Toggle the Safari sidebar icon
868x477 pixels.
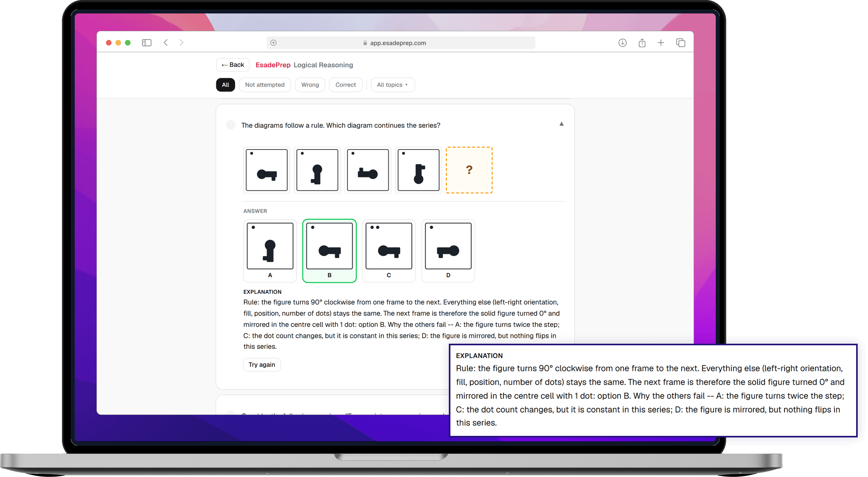pyautogui.click(x=147, y=43)
